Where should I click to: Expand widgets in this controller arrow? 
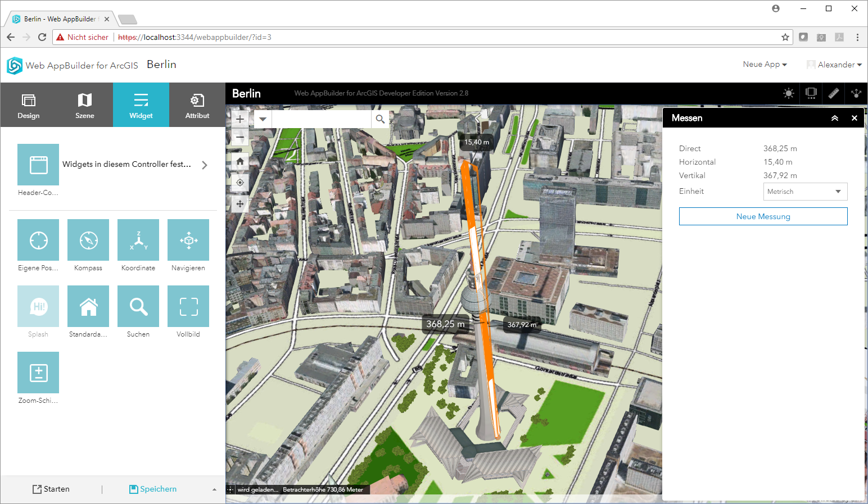[x=205, y=165]
